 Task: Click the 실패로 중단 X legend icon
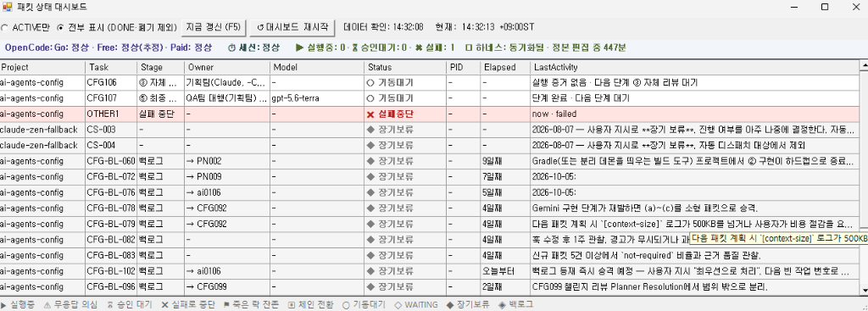click(x=164, y=305)
